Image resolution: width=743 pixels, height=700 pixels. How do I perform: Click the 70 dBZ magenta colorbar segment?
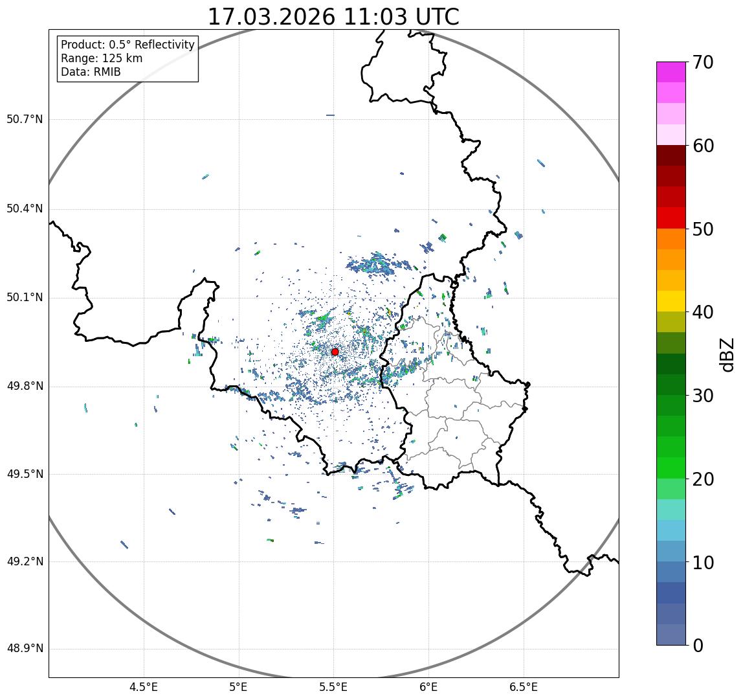pyautogui.click(x=671, y=72)
